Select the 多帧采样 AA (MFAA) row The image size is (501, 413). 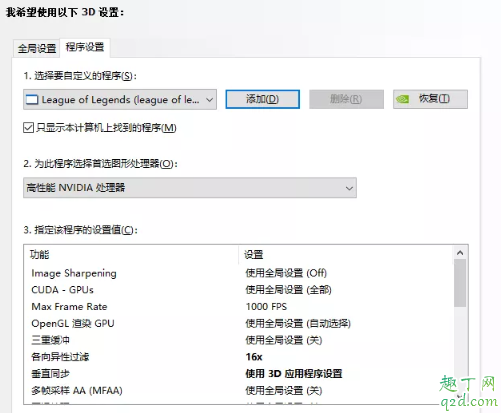tap(238, 390)
